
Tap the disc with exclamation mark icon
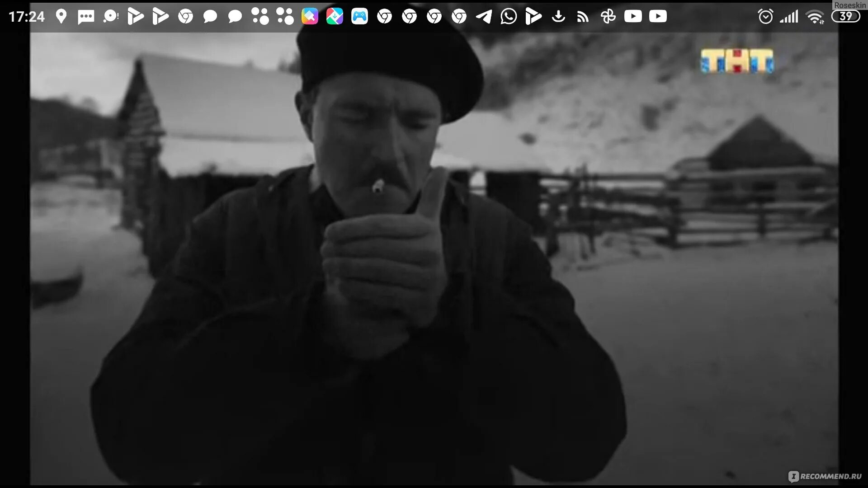(111, 17)
